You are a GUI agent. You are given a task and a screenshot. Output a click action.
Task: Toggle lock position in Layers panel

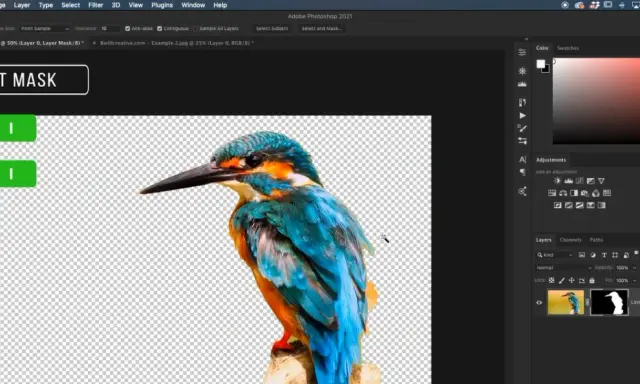571,280
